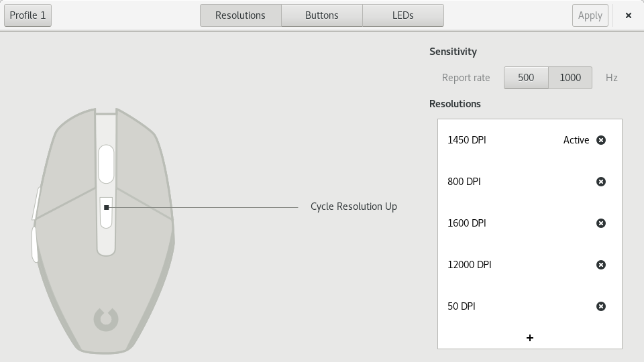Select the 50 DPI resolution row
Image resolution: width=644 pixels, height=362 pixels.
pos(510,306)
